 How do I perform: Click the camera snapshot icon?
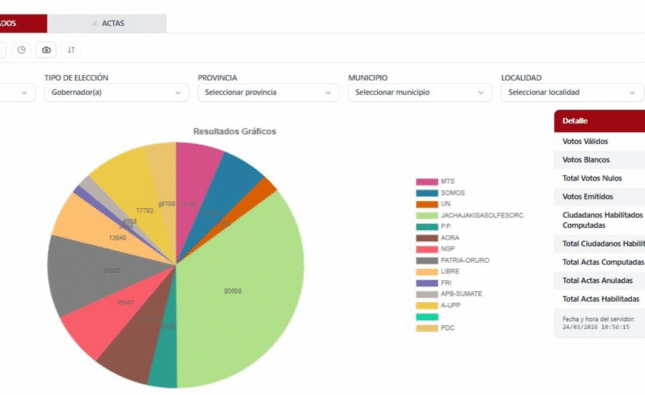click(x=46, y=50)
